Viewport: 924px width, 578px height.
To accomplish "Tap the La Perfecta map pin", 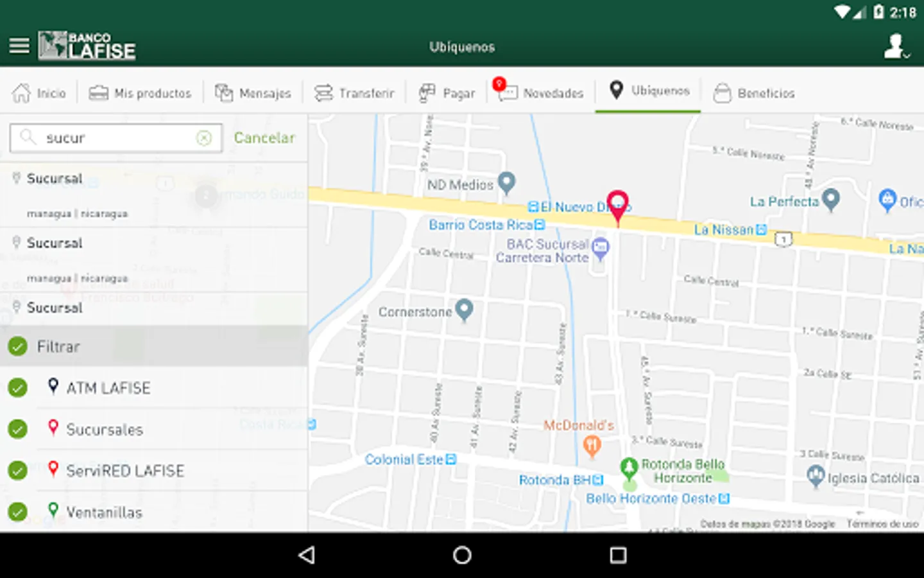I will point(831,200).
